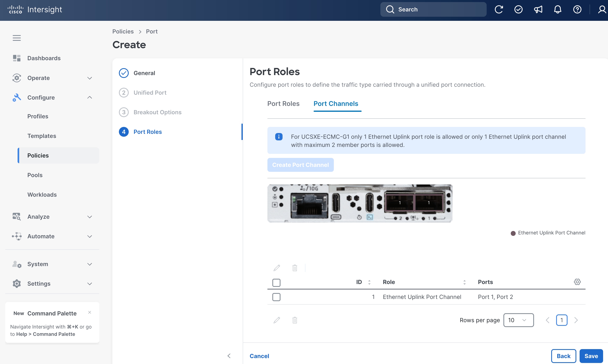Click the 'Port 1, Port 2' cell

click(495, 297)
